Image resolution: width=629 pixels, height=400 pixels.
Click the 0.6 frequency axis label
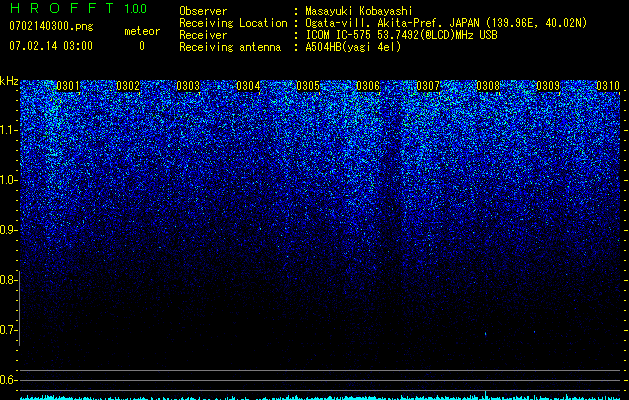click(x=8, y=380)
